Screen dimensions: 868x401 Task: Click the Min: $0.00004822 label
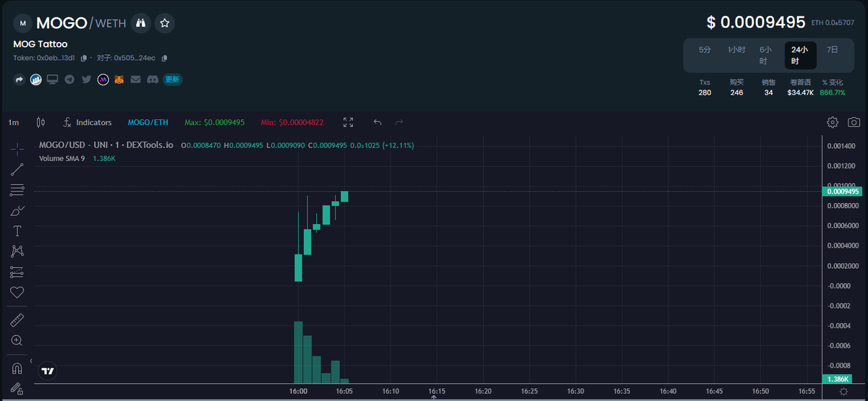point(292,123)
